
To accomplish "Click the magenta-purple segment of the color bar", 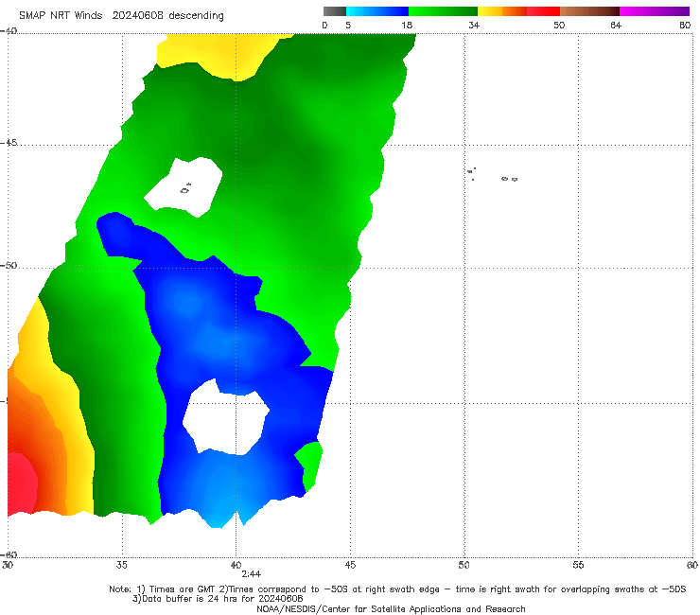I will (x=655, y=11).
